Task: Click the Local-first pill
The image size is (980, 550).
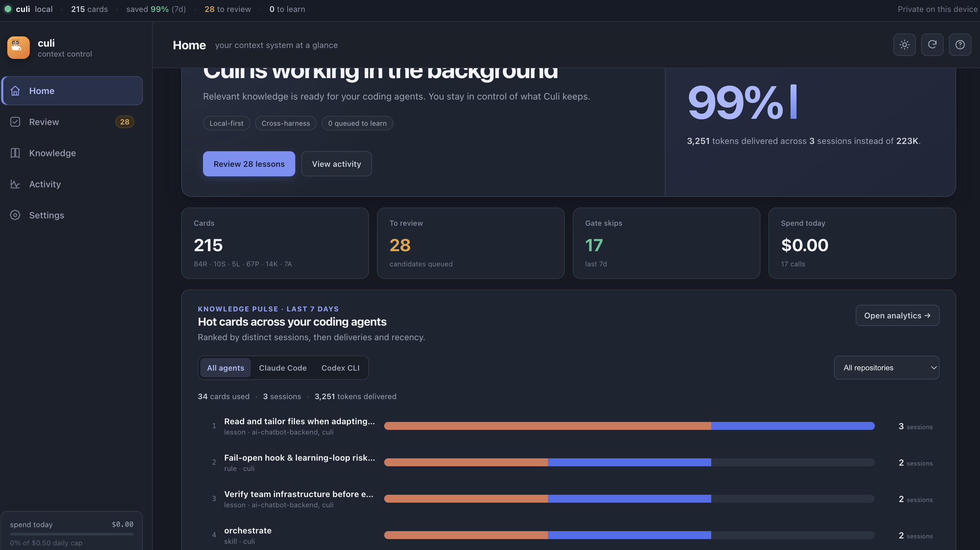Action: (226, 123)
